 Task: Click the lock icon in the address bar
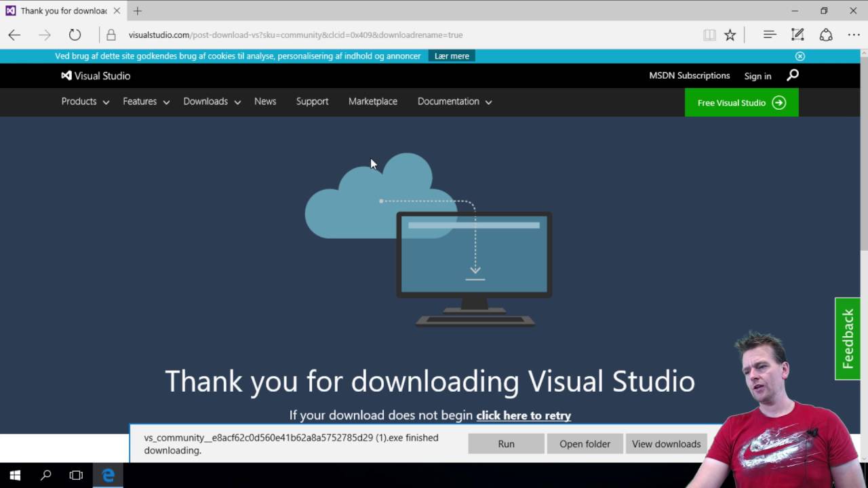point(111,35)
